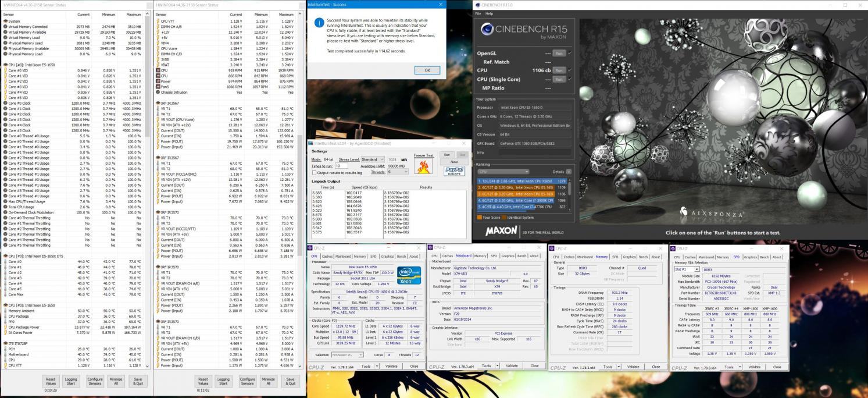This screenshot has width=868, height=398.
Task: Click the first IRF IR3567 sensor group icon
Action: tap(159, 102)
